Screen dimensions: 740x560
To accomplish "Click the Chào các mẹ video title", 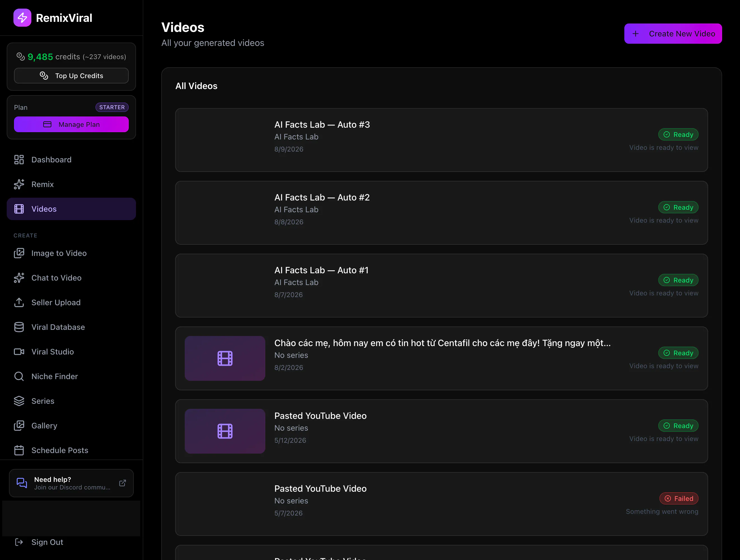I will click(442, 343).
